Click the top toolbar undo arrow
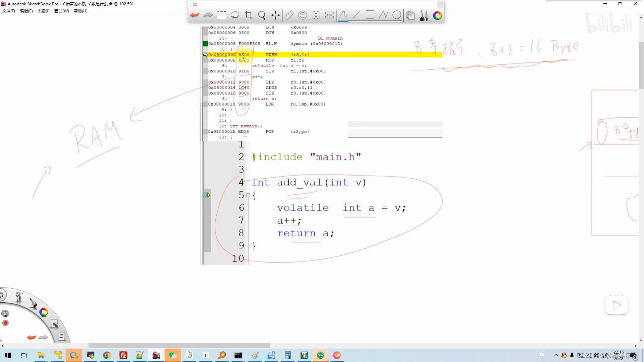644x362 pixels. [195, 15]
